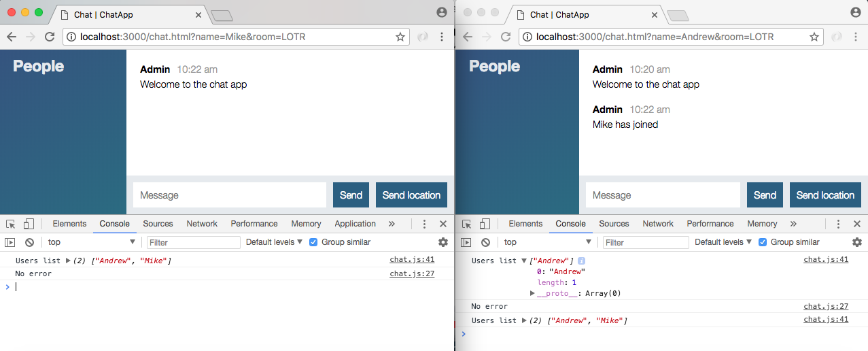The image size is (868, 351).
Task: View site information icon in Mike's address bar
Action: (71, 37)
